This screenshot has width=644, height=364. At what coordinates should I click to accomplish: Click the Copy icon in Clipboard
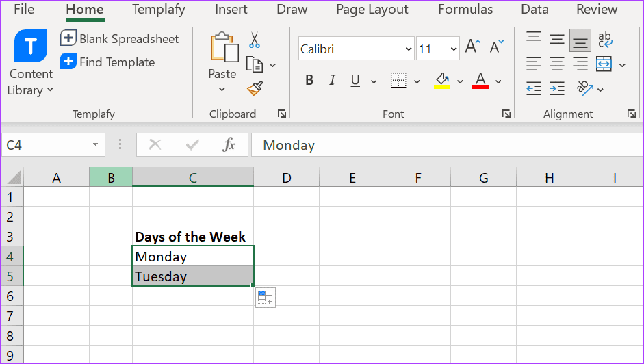pyautogui.click(x=255, y=64)
